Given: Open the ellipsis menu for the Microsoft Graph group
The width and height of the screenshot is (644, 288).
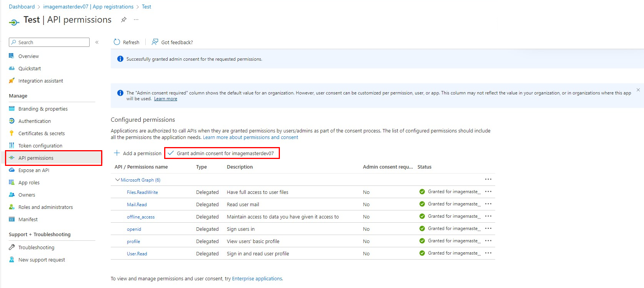Looking at the screenshot, I should pyautogui.click(x=488, y=179).
